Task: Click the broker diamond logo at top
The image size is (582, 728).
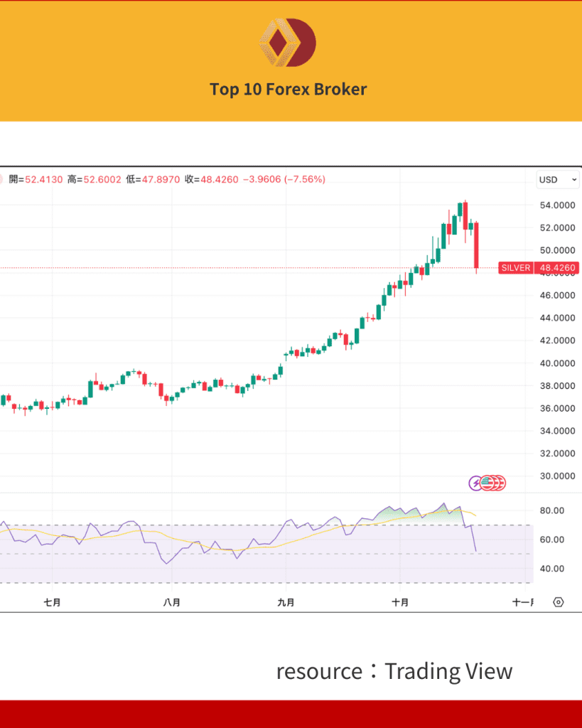Action: click(x=288, y=43)
